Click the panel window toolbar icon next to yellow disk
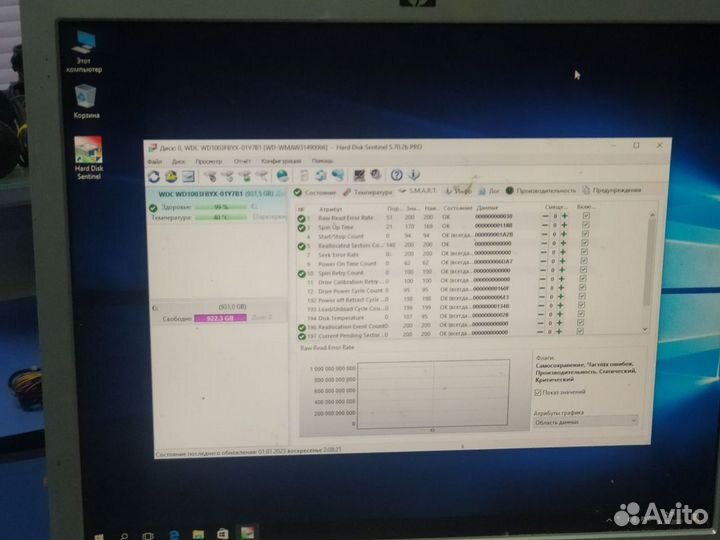Image resolution: width=720 pixels, height=540 pixels. (x=188, y=176)
